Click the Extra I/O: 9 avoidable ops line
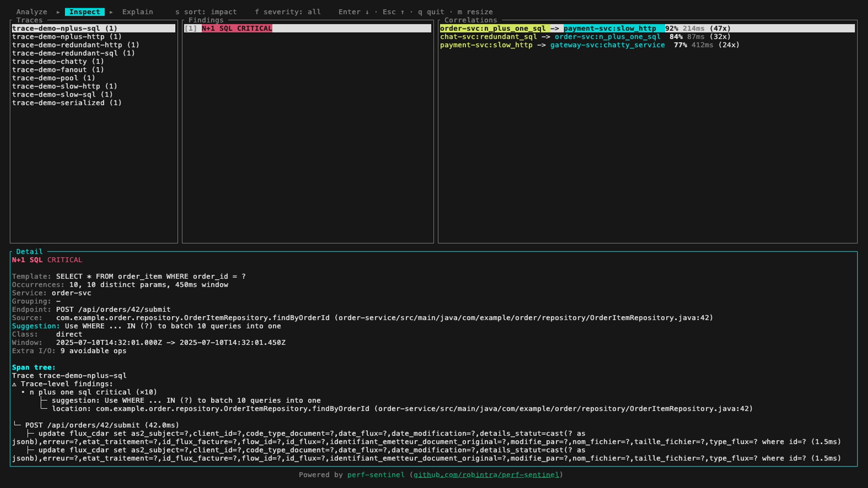Viewport: 868px width, 488px height. tap(69, 351)
